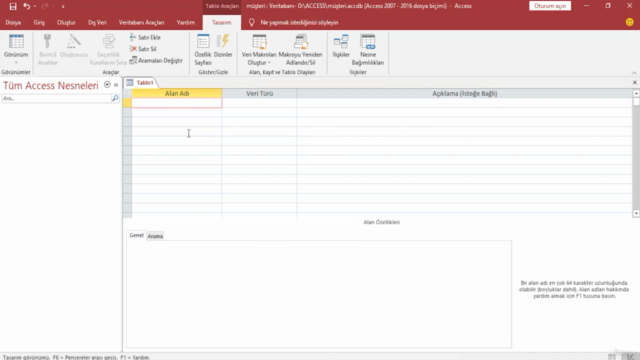This screenshot has width=640, height=360.
Task: Switch to the Giriş ribbon tab
Action: click(x=39, y=22)
